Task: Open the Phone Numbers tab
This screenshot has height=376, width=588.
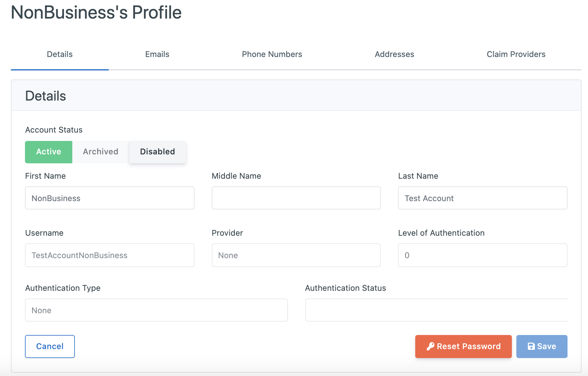Action: [x=272, y=54]
